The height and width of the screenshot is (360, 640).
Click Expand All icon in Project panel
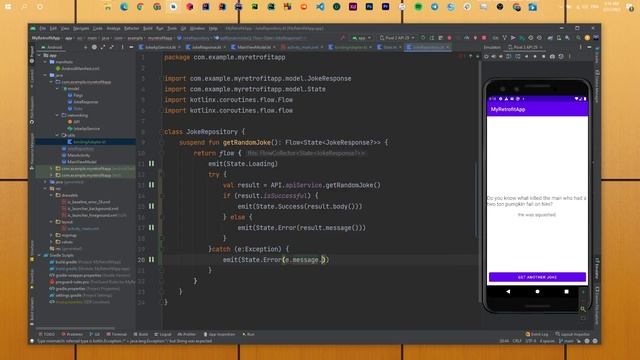tap(103, 47)
